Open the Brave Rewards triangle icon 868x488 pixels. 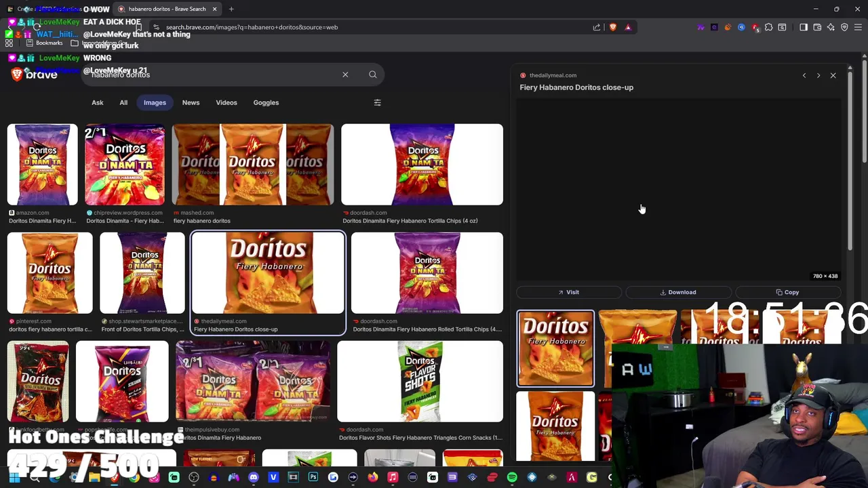pyautogui.click(x=628, y=27)
